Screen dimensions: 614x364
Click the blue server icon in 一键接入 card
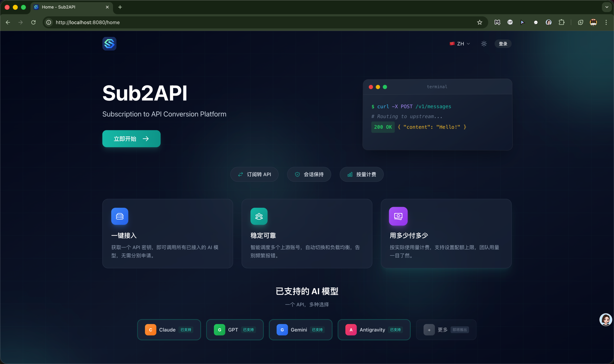119,216
